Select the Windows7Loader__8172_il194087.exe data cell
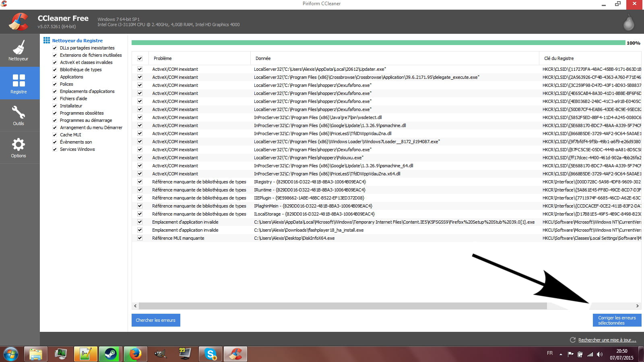The image size is (644, 362). point(347,142)
